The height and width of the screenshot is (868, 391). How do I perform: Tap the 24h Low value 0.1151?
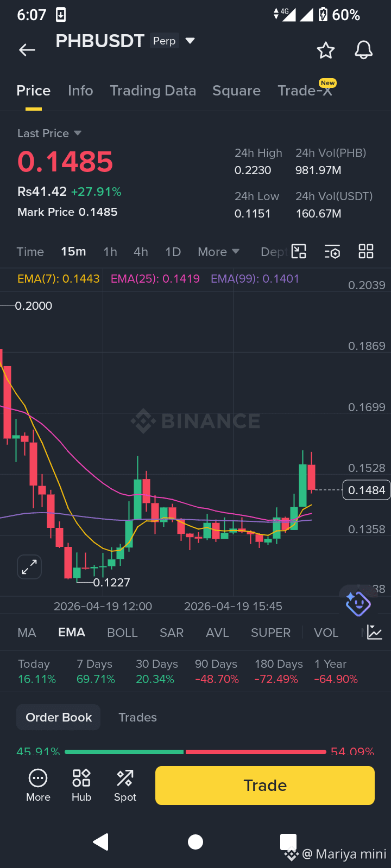[x=253, y=214]
